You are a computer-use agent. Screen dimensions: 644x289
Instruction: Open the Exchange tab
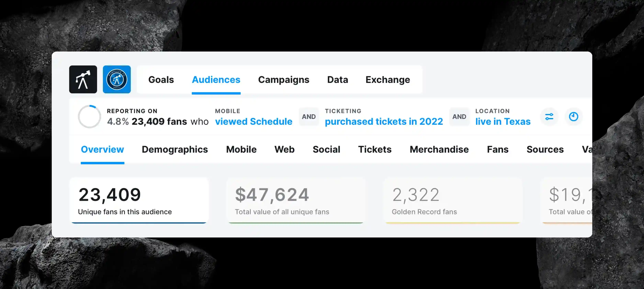coord(387,80)
